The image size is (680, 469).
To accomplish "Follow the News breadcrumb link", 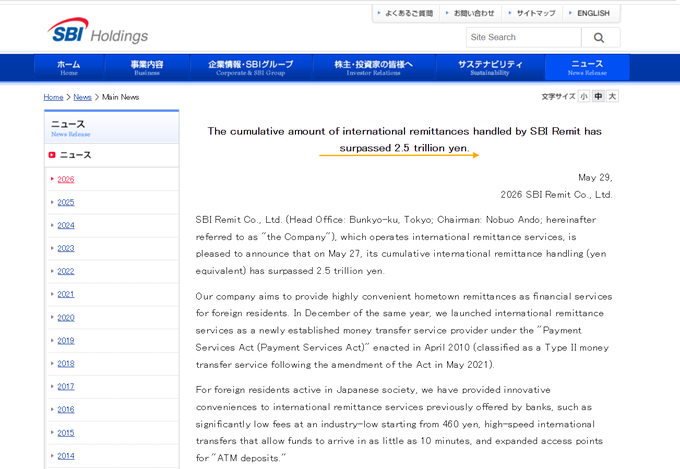I will 82,97.
